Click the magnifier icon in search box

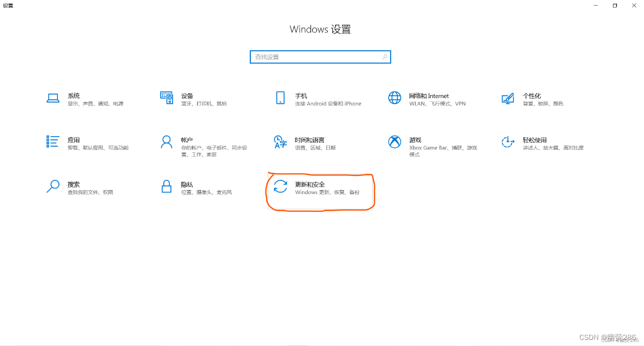pos(385,57)
